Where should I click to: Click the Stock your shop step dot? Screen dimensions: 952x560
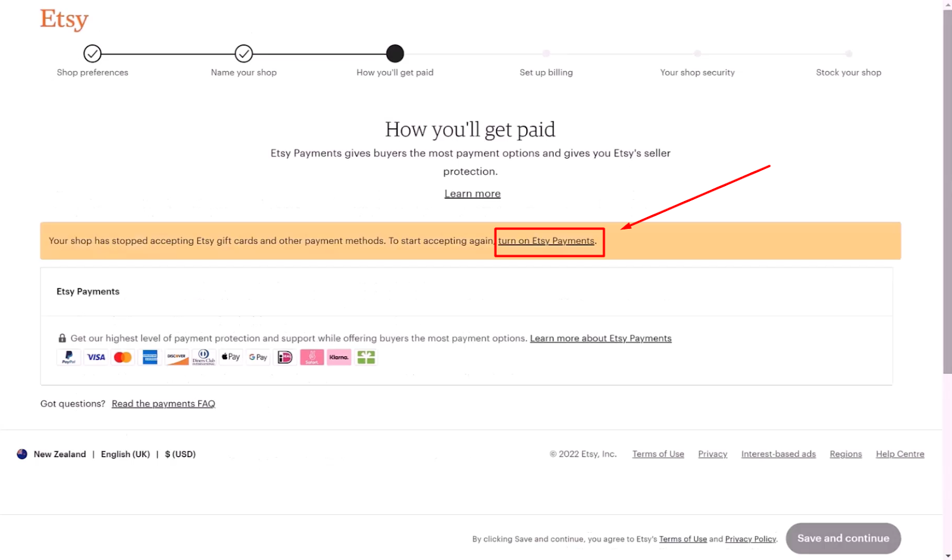point(848,54)
